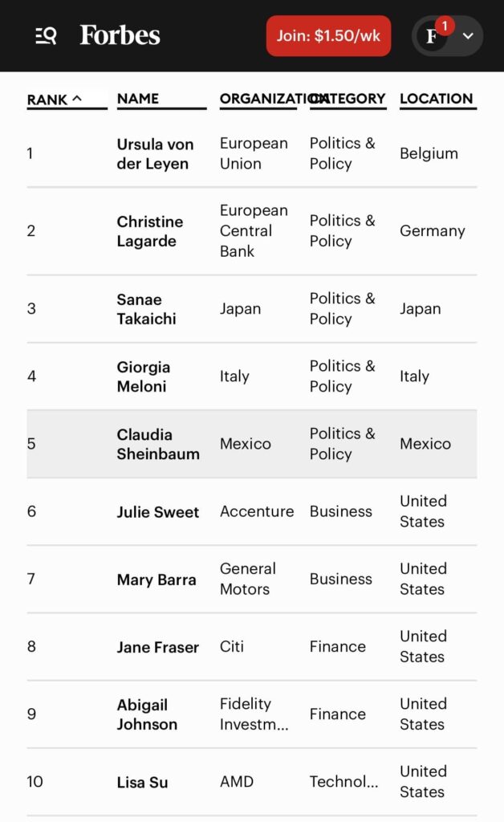504x822 pixels.
Task: Select Jane Fraser's name
Action: click(x=158, y=647)
